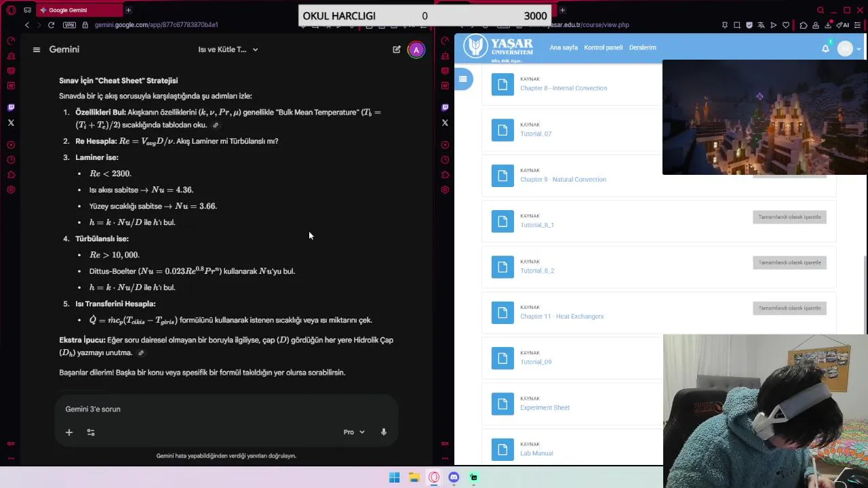Screen dimensions: 868x488
Task: Open Derslerim menu item
Action: tap(643, 47)
